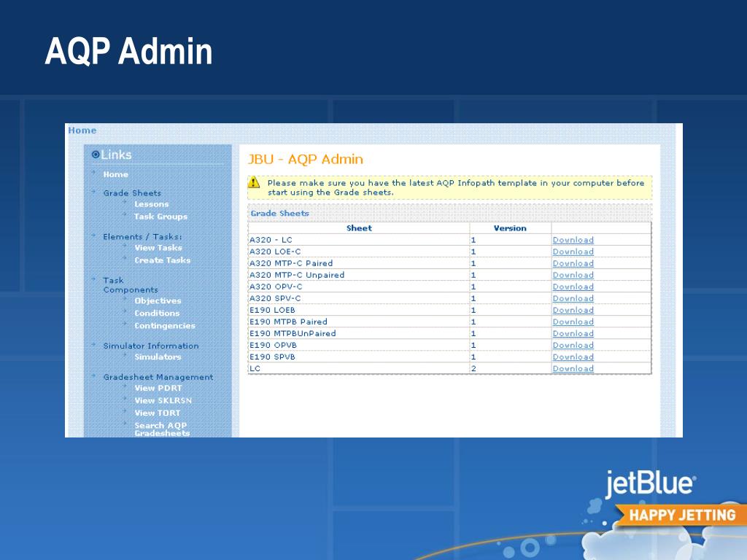Open Simulators sidebar link
Viewport: 747px width, 560px height.
[158, 357]
